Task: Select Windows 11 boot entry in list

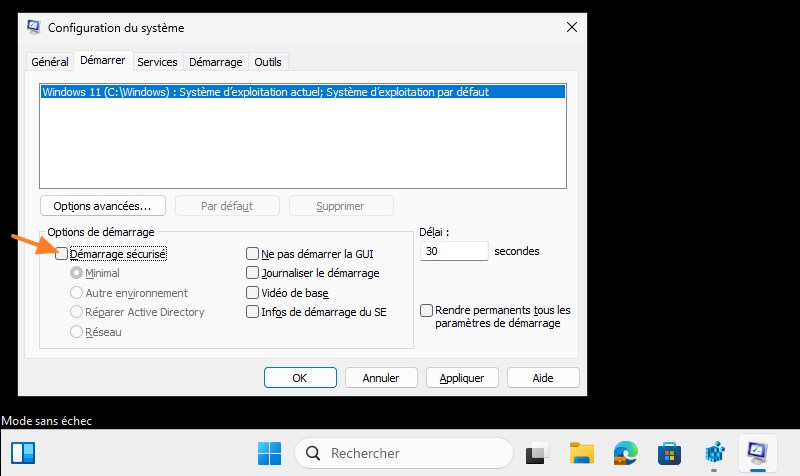Action: 303,92
